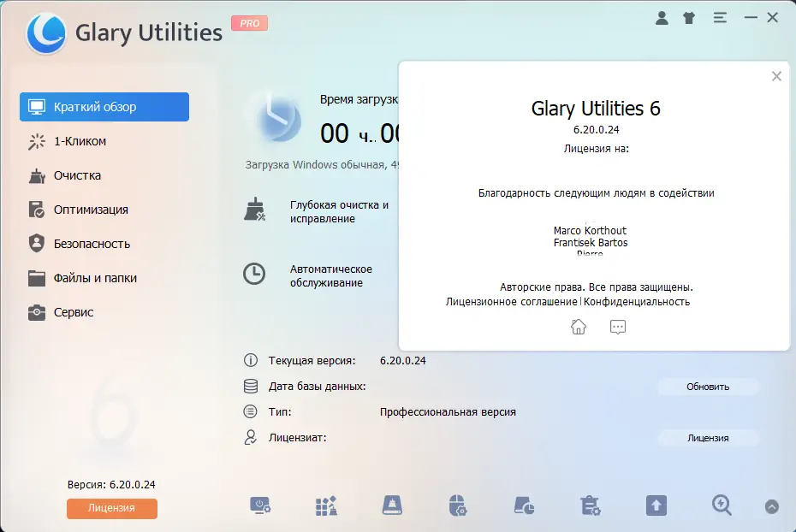Open the clipboard-gear bottom toolbar icon
Viewport: 796px width, 532px height.
tap(591, 505)
